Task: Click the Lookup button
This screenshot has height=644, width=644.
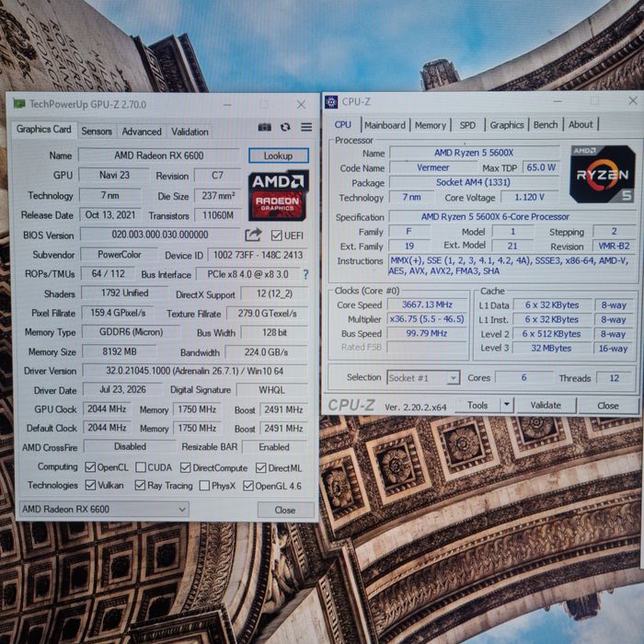Action: point(279,155)
